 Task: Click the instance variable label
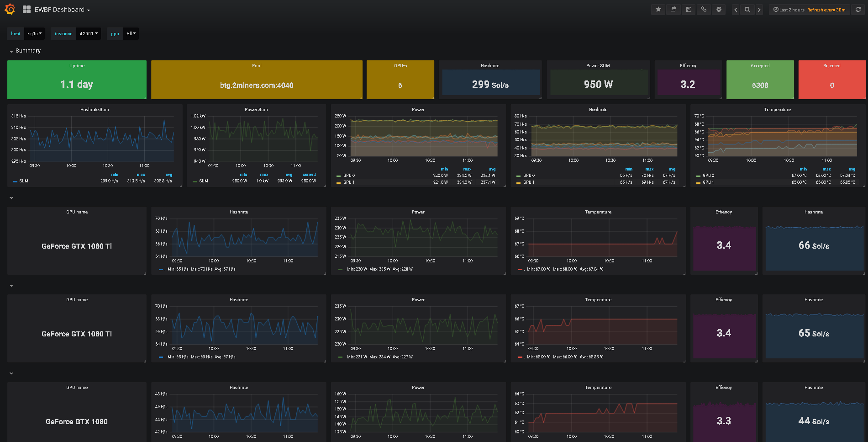pos(63,33)
